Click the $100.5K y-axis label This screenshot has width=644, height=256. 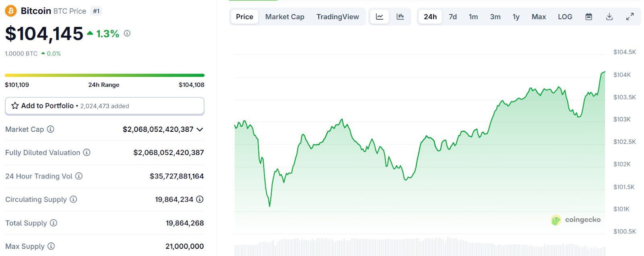pyautogui.click(x=625, y=231)
